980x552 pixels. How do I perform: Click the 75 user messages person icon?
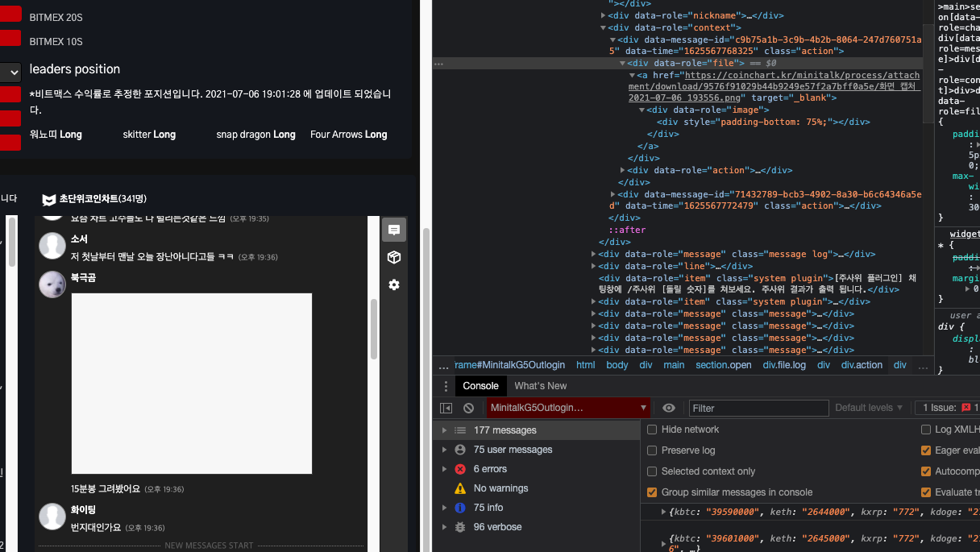460,450
